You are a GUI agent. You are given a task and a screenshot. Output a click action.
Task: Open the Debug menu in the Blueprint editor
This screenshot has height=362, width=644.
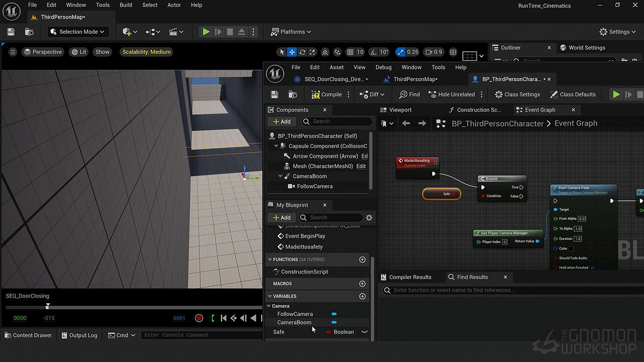(x=383, y=67)
